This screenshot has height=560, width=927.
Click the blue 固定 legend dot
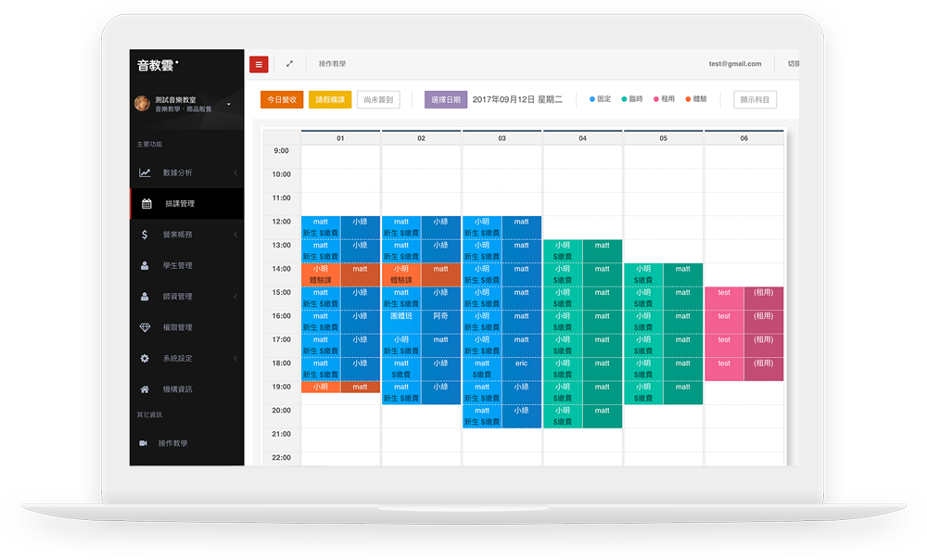pyautogui.click(x=593, y=99)
